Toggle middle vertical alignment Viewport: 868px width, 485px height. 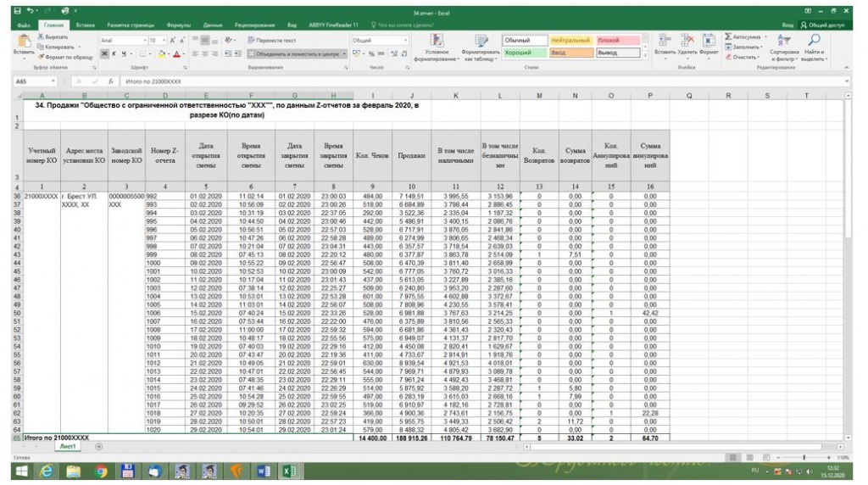pyautogui.click(x=205, y=41)
